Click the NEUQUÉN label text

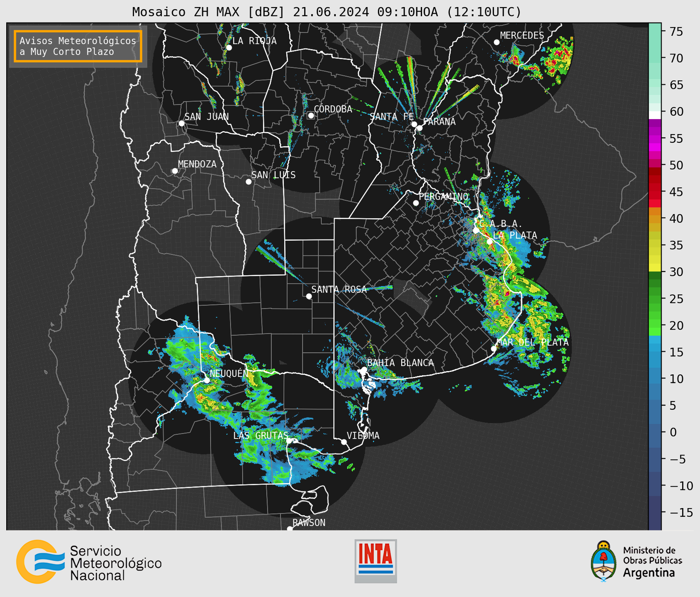click(229, 373)
